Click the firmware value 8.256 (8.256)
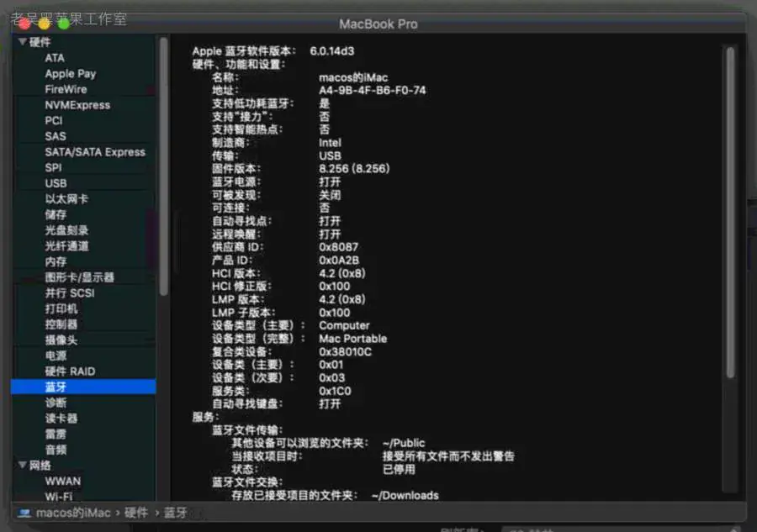This screenshot has height=532, width=757. point(354,169)
